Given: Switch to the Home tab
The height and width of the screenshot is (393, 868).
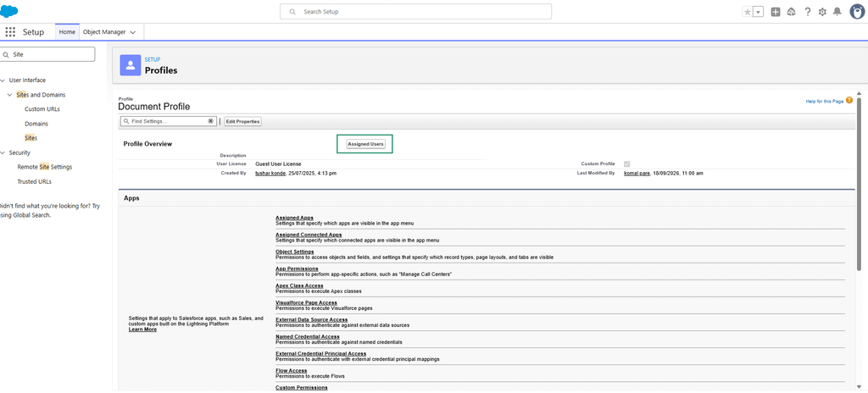Looking at the screenshot, I should [x=67, y=32].
